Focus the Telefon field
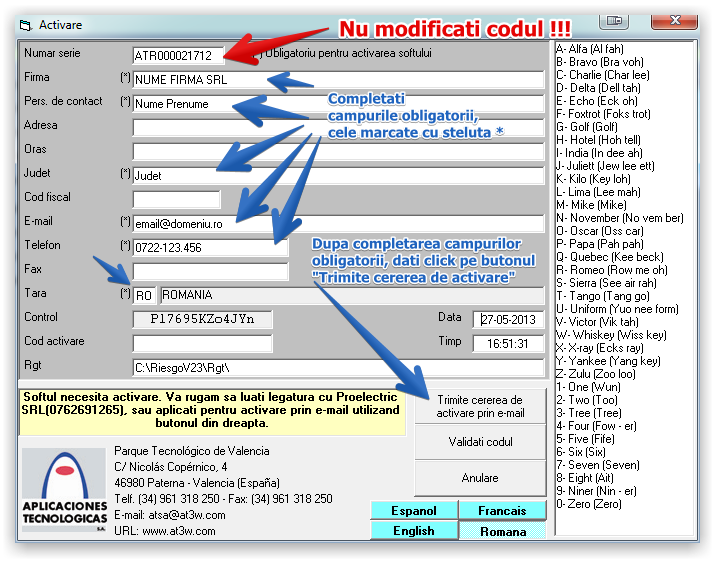This screenshot has width=715, height=563. tap(210, 247)
